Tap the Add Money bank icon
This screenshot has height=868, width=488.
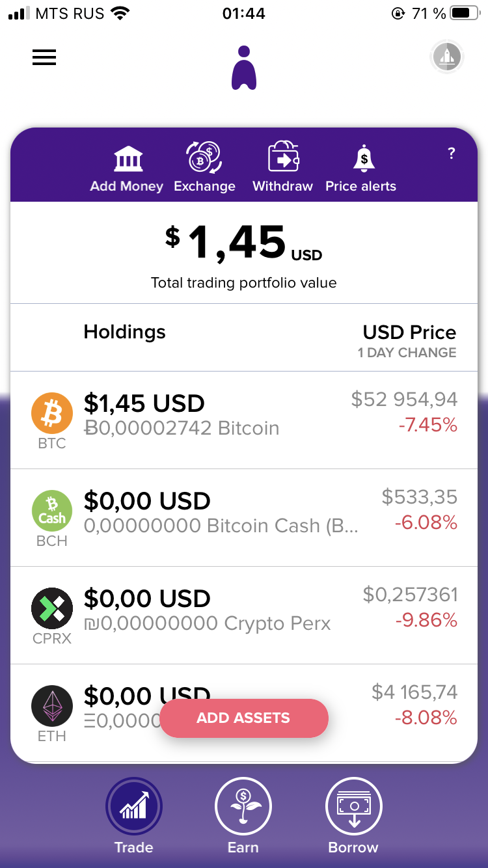click(128, 158)
